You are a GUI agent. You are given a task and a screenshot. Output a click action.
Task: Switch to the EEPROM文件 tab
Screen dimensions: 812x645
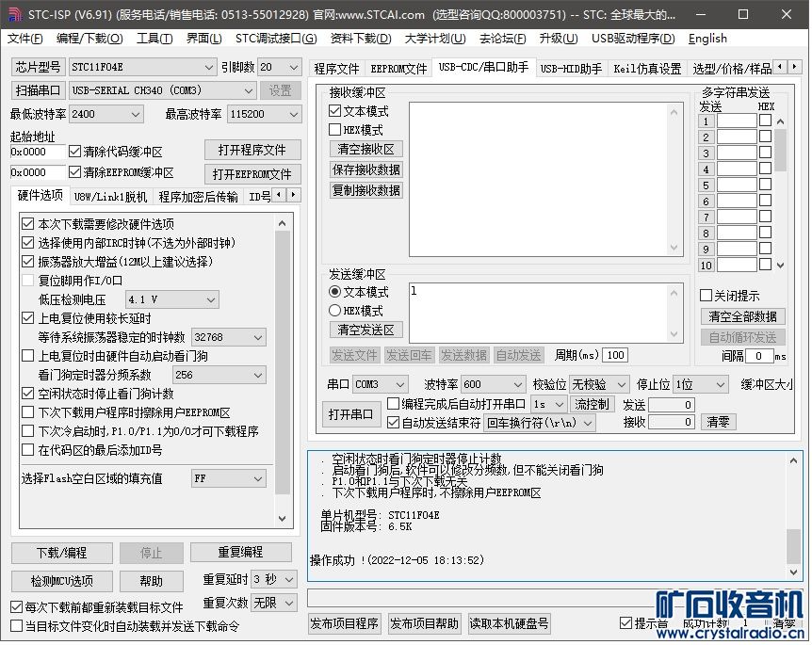click(x=398, y=69)
